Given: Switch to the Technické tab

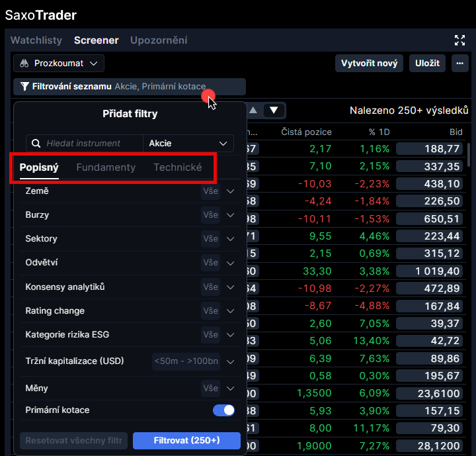Looking at the screenshot, I should [x=178, y=167].
